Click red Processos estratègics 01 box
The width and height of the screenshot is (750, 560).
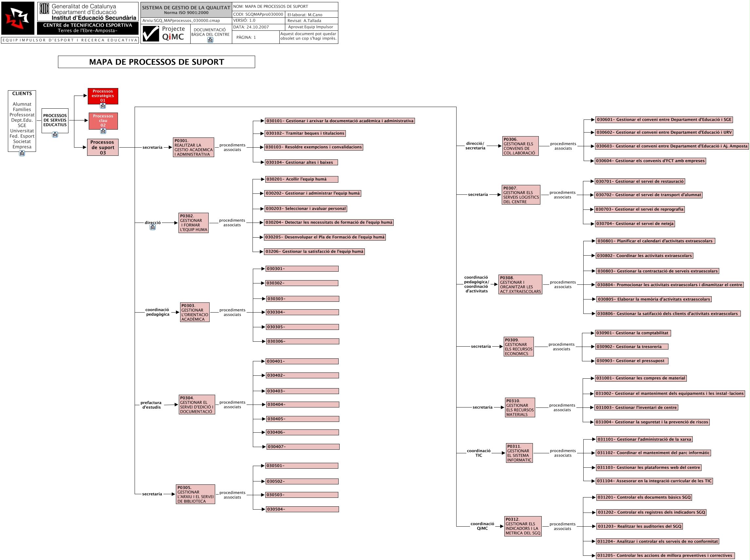tap(103, 96)
